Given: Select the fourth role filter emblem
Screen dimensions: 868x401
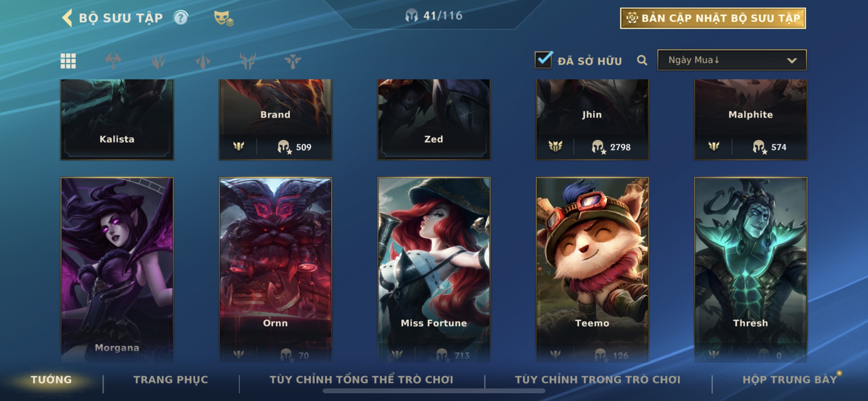Looking at the screenshot, I should pyautogui.click(x=248, y=61).
